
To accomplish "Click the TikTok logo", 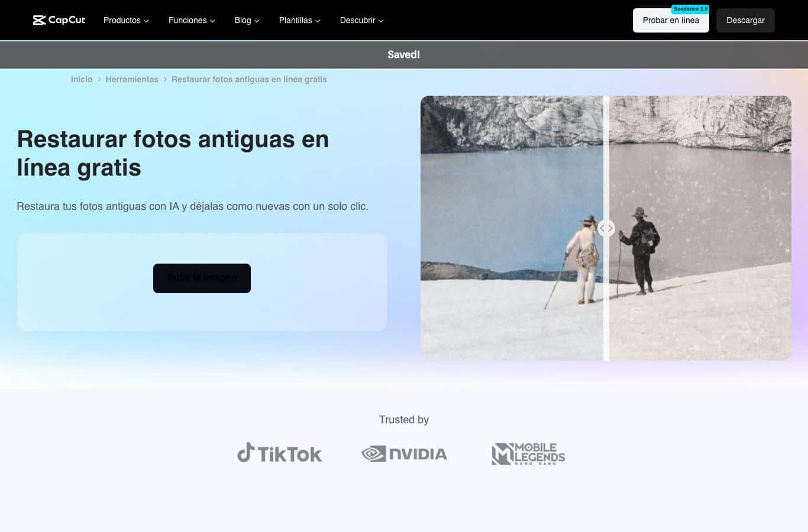I will point(280,453).
